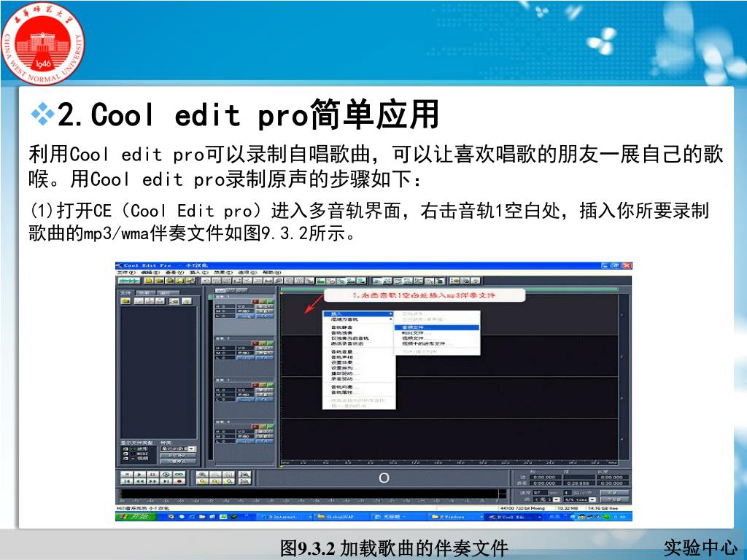Open the Windows 开始 Start button

point(136,516)
